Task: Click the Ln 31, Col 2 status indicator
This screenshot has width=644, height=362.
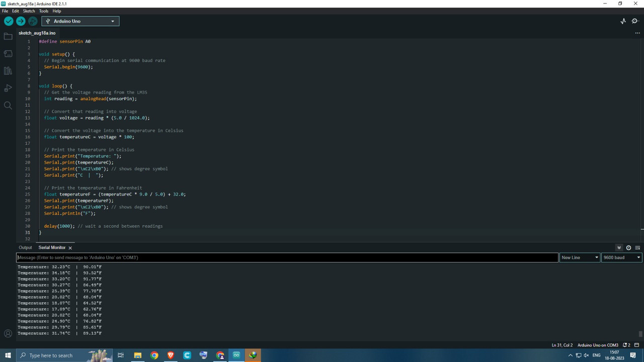Action: [562, 345]
